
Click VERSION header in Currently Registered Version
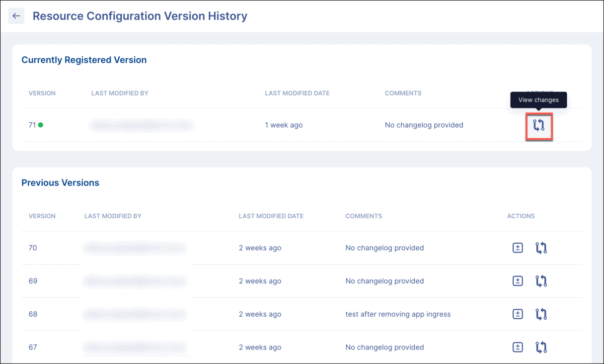tap(42, 94)
